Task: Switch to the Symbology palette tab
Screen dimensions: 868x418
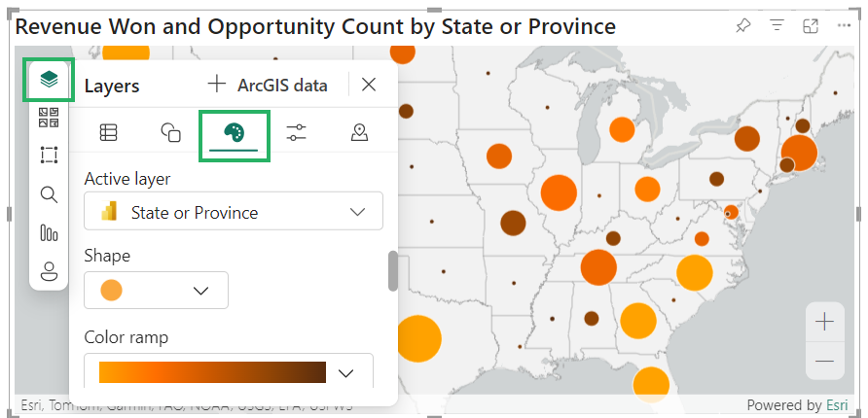Action: (x=235, y=133)
